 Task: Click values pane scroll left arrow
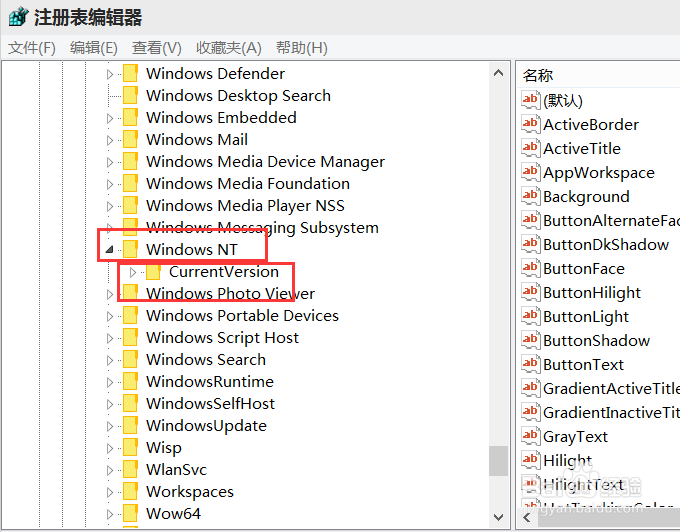click(x=527, y=518)
